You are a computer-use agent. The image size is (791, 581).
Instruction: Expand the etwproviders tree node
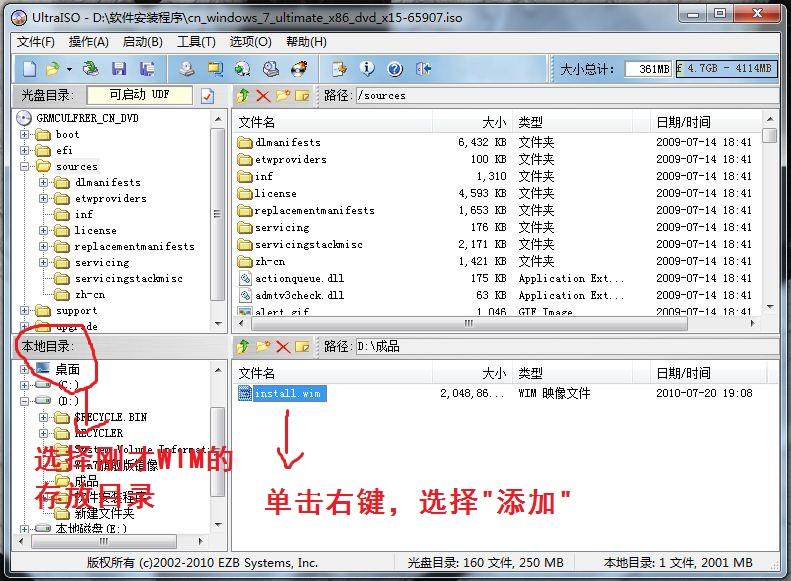coord(43,199)
